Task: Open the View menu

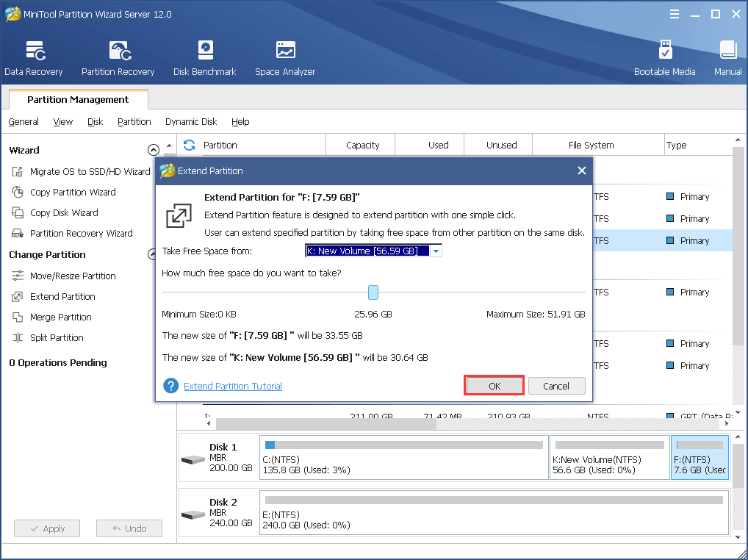Action: point(63,122)
